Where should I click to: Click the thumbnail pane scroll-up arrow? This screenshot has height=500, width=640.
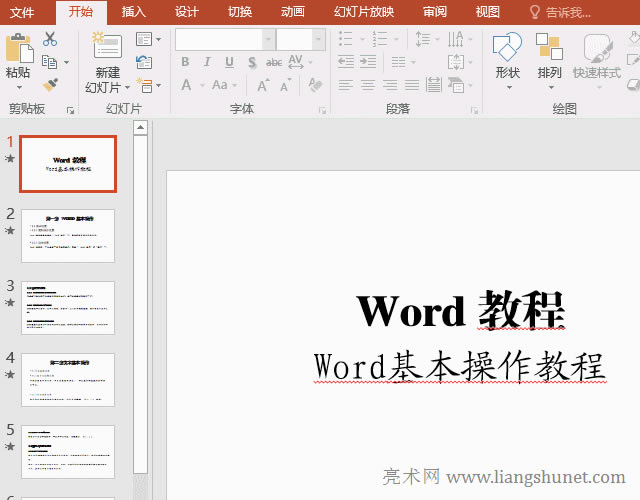click(141, 128)
